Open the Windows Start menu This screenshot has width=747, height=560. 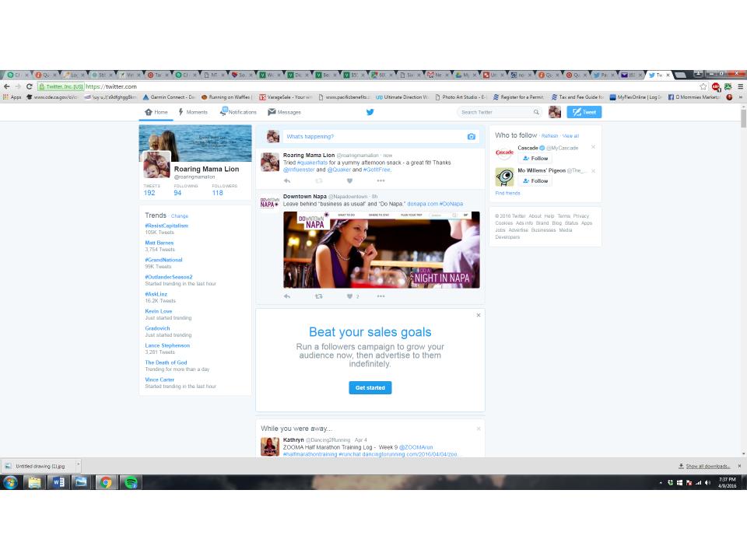click(x=10, y=482)
